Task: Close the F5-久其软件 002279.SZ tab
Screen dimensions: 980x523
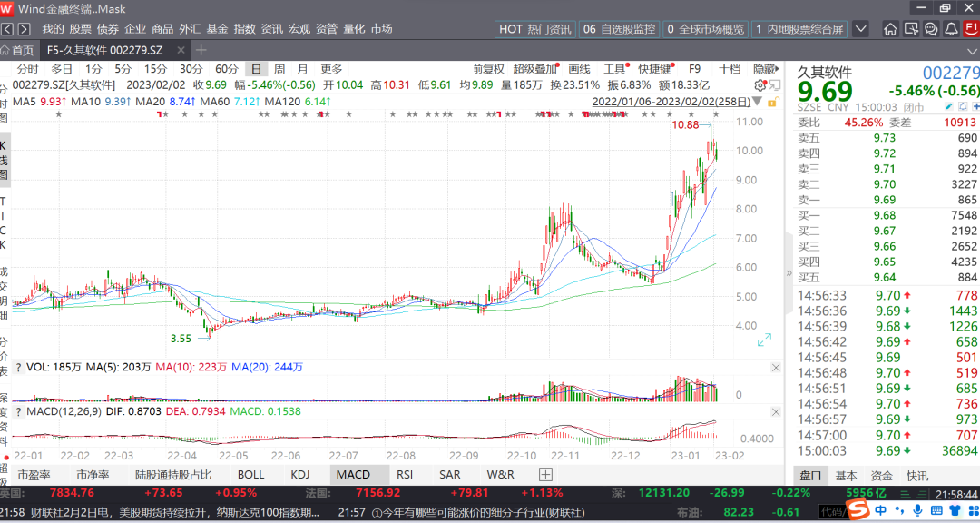Action: point(181,50)
